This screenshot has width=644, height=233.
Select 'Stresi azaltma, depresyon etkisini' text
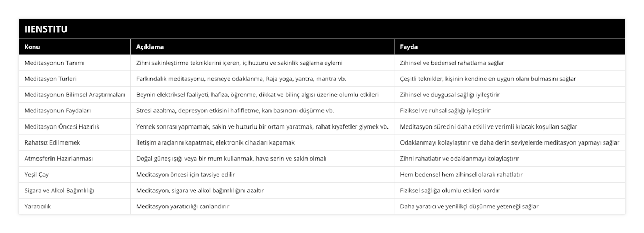pos(235,111)
